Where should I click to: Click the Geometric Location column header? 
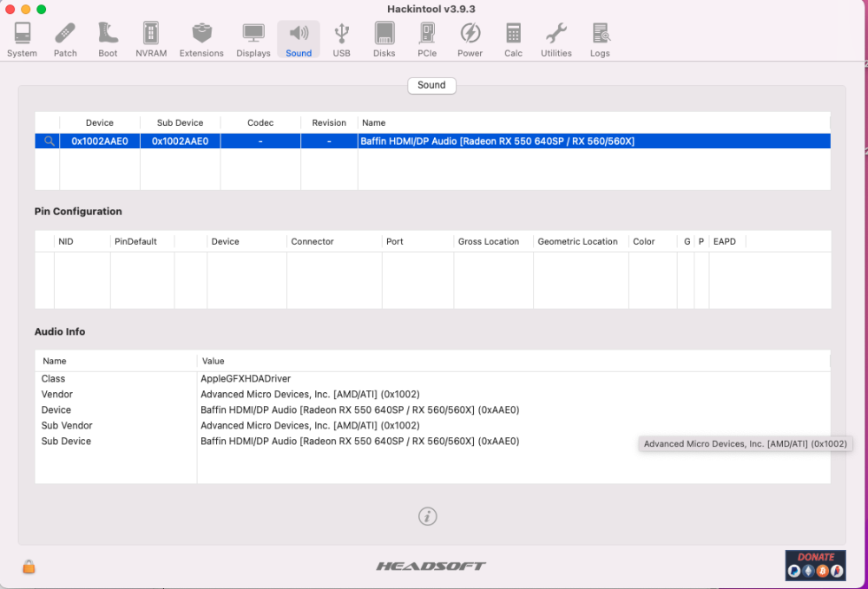[581, 242]
